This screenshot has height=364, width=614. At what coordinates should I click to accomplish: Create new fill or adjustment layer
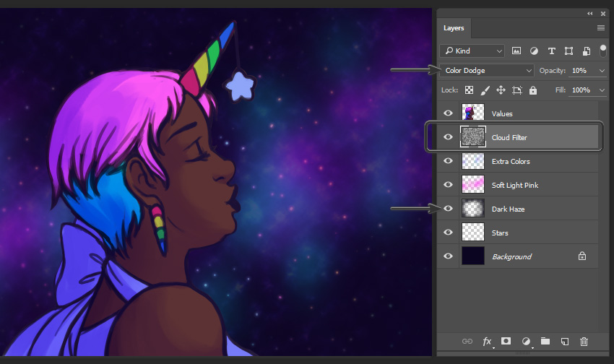pos(526,342)
